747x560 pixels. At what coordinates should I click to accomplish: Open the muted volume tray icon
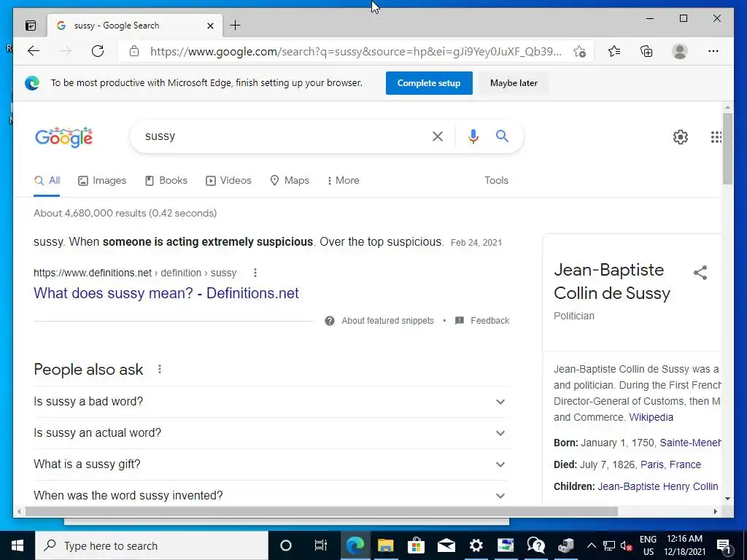click(x=627, y=545)
